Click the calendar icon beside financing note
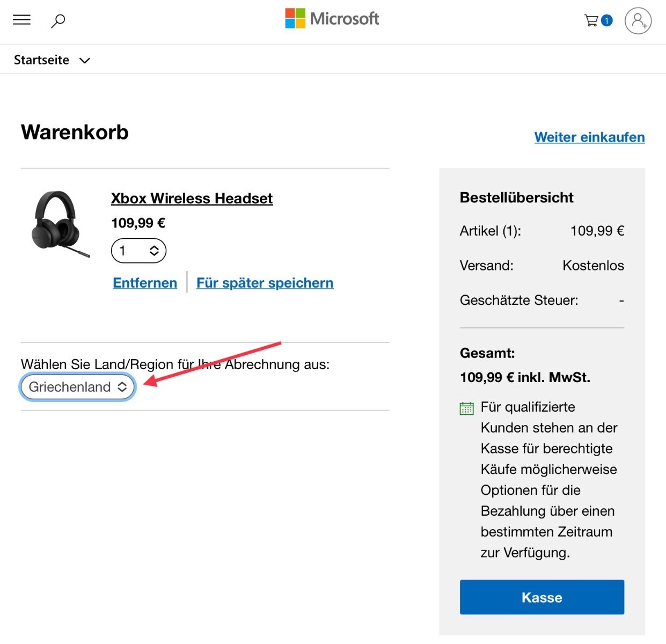The width and height of the screenshot is (666, 644). (x=466, y=408)
